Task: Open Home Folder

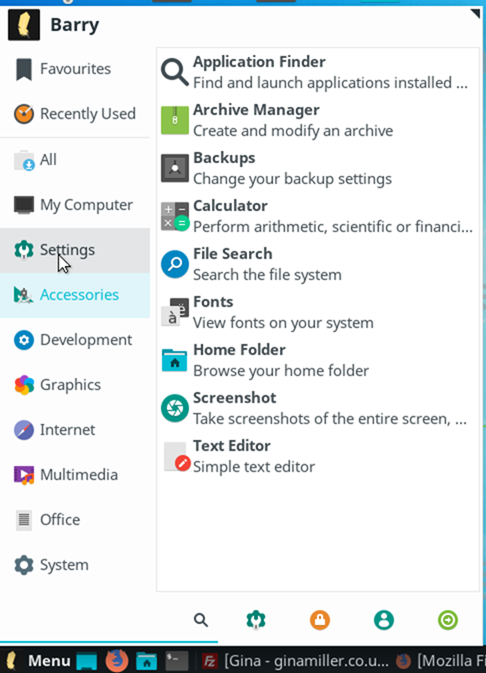Action: pyautogui.click(x=318, y=361)
